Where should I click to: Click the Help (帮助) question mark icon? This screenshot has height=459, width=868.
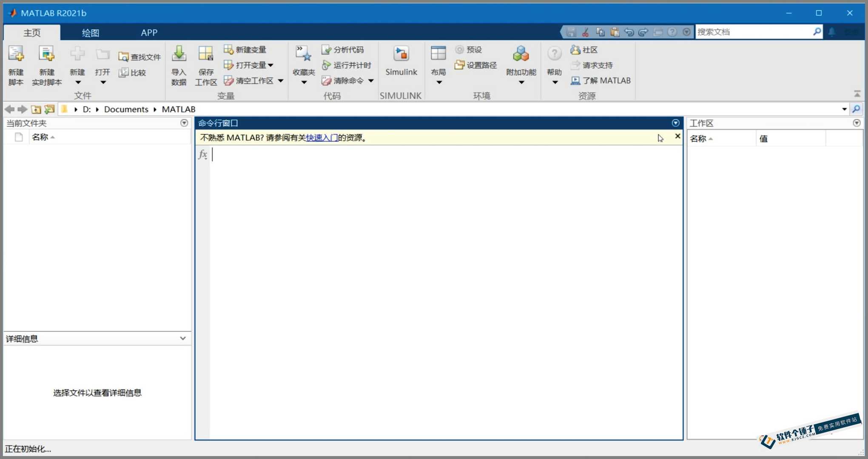(554, 54)
